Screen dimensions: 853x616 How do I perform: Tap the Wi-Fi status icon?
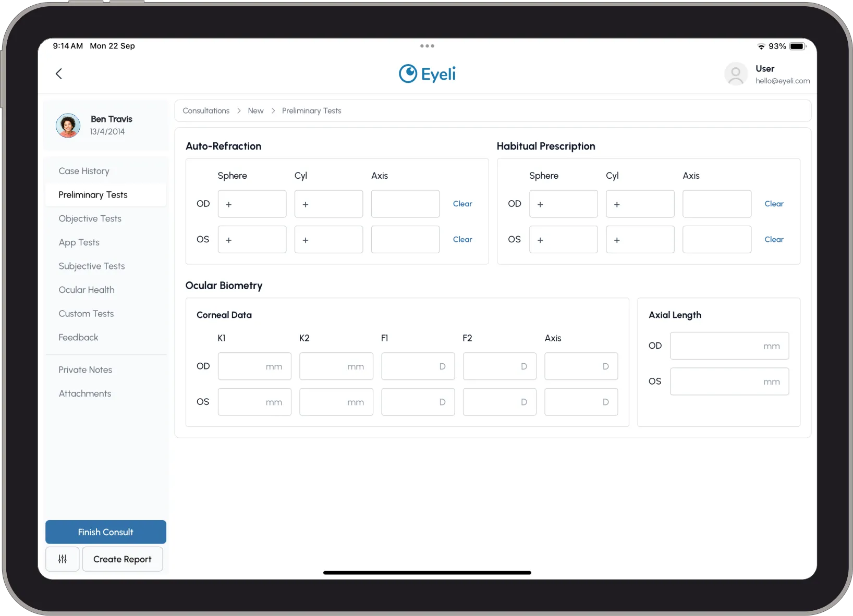[761, 46]
